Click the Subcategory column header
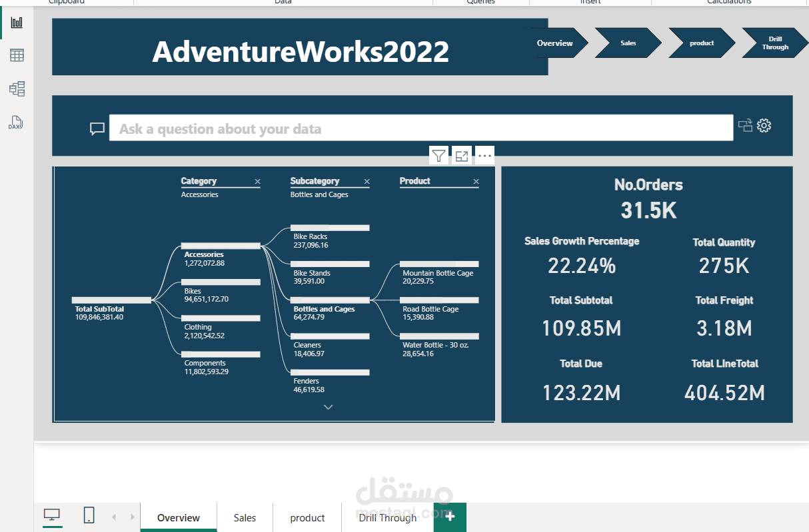This screenshot has height=532, width=809. pos(315,181)
